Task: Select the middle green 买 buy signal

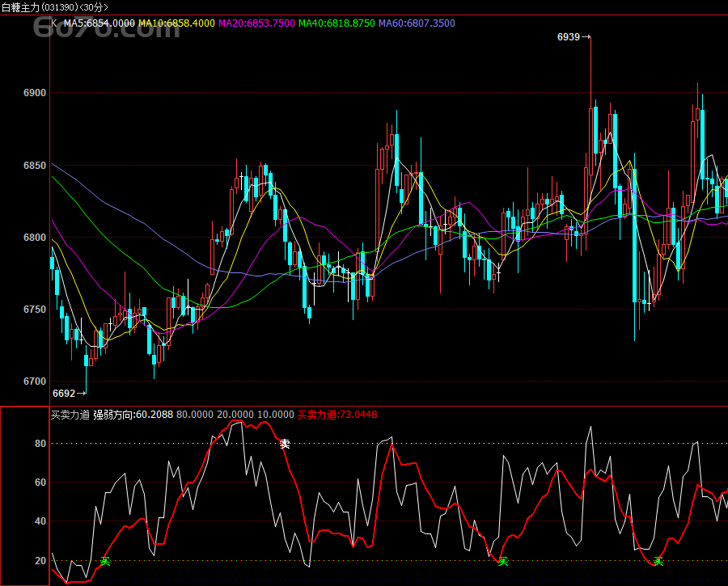Action: point(502,561)
